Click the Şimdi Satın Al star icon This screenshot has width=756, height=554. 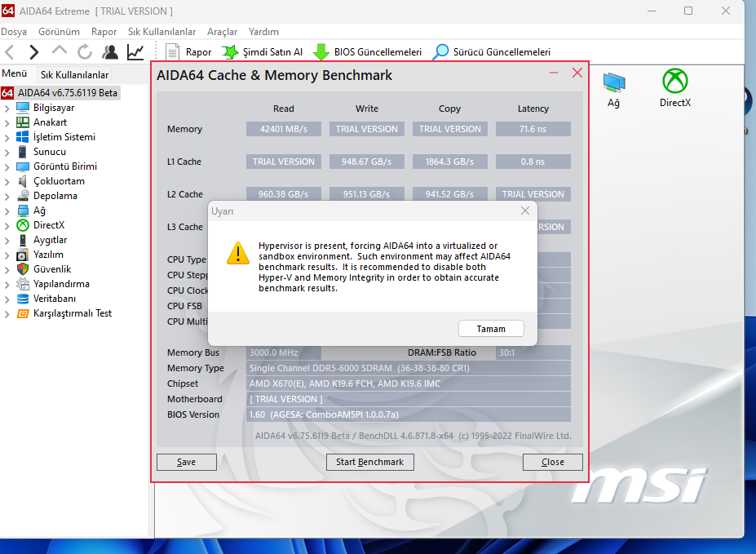(231, 52)
